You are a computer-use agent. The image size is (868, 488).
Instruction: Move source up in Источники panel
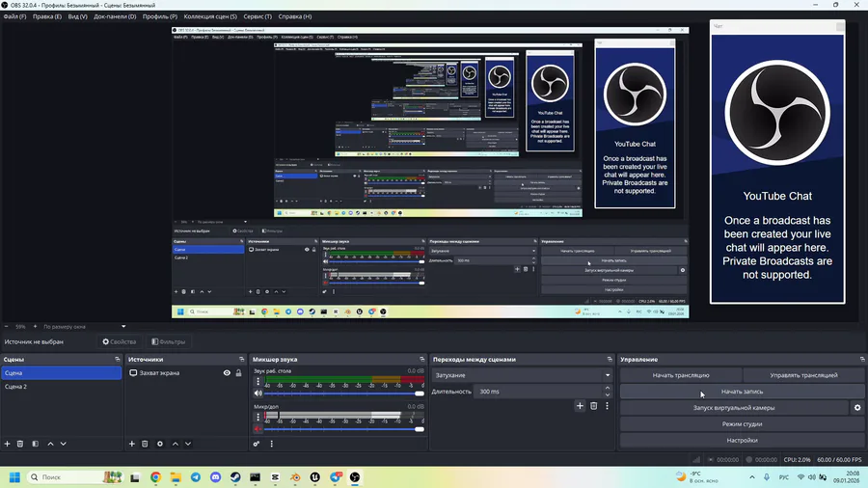click(175, 444)
